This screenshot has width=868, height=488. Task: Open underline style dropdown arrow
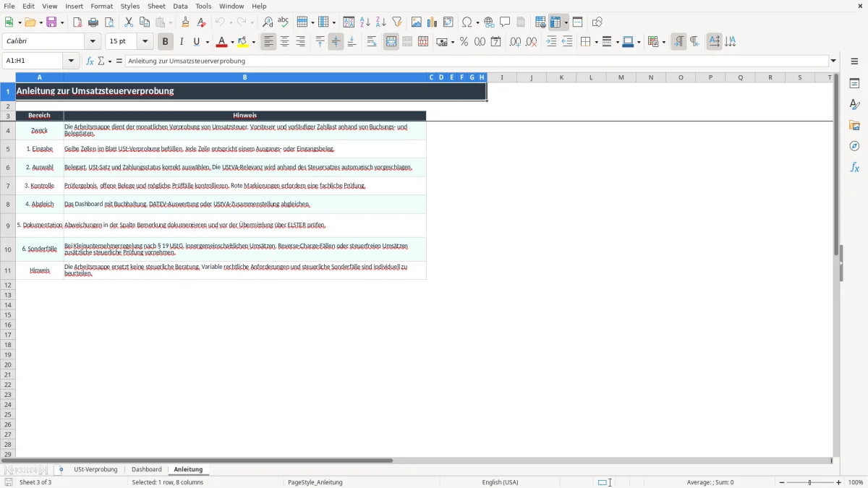[207, 42]
